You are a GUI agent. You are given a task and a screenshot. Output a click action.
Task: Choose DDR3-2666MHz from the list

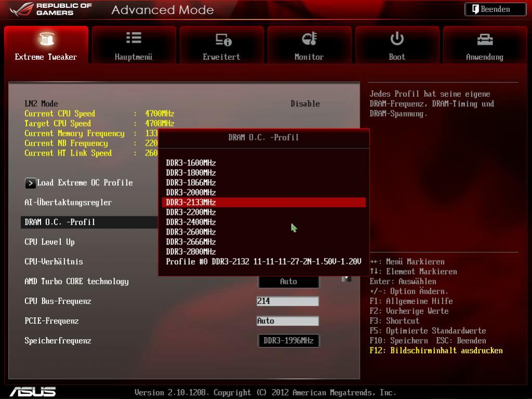[x=264, y=241]
